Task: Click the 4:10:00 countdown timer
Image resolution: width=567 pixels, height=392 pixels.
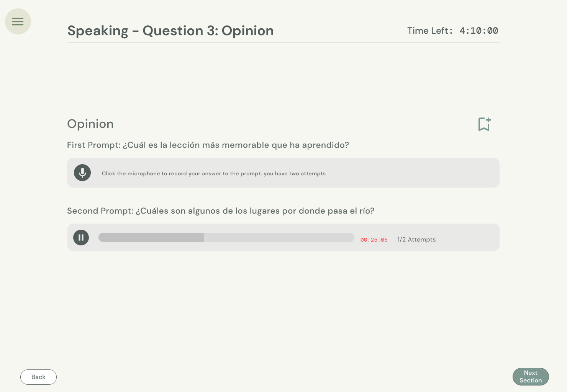Action: click(479, 31)
